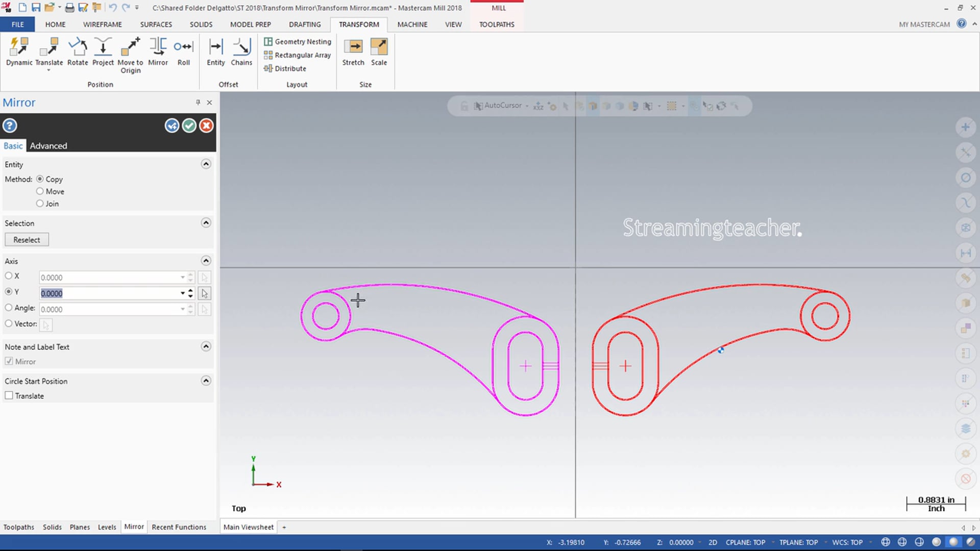This screenshot has height=551, width=980.
Task: Click the green OK checkmark in Mirror panel
Action: point(189,126)
